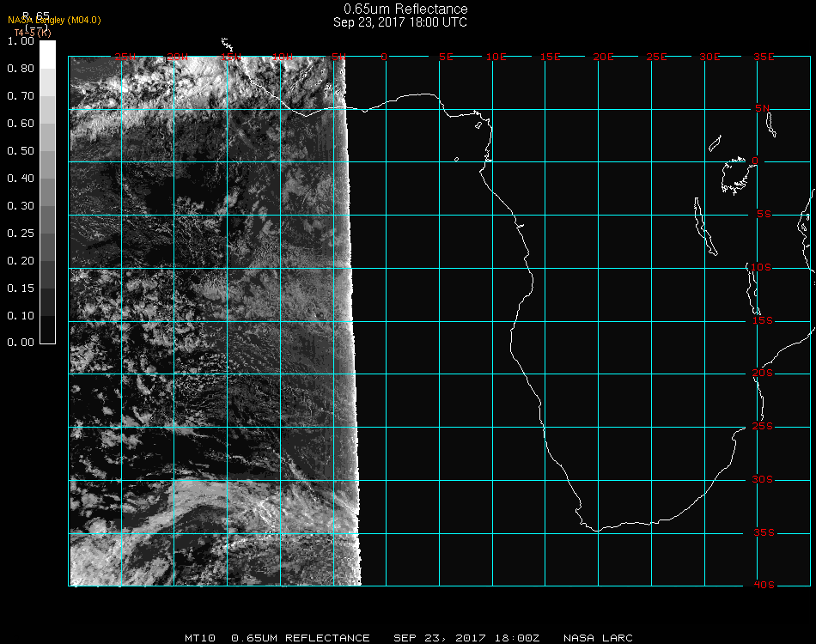Click the "30S" latitude label
Screen dimensions: 816x644
point(763,480)
